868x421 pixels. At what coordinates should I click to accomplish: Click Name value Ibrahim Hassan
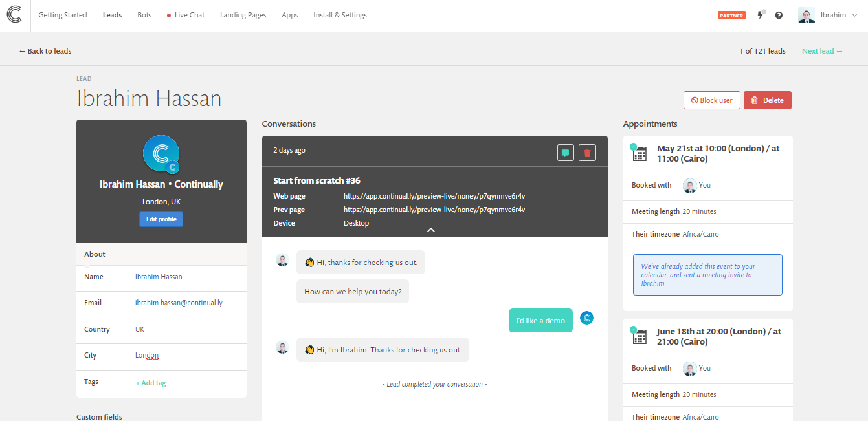pos(159,277)
